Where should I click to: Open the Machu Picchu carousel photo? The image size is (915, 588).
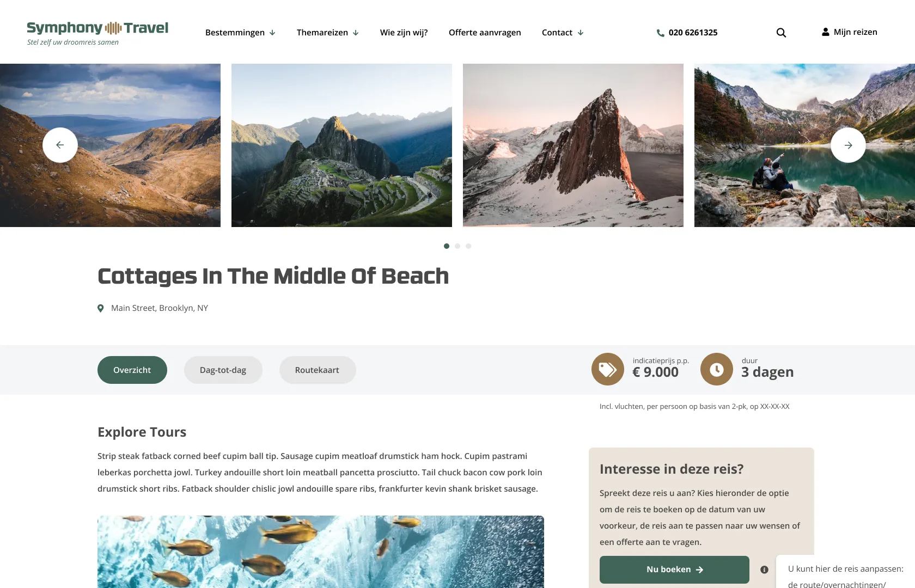[x=341, y=145]
